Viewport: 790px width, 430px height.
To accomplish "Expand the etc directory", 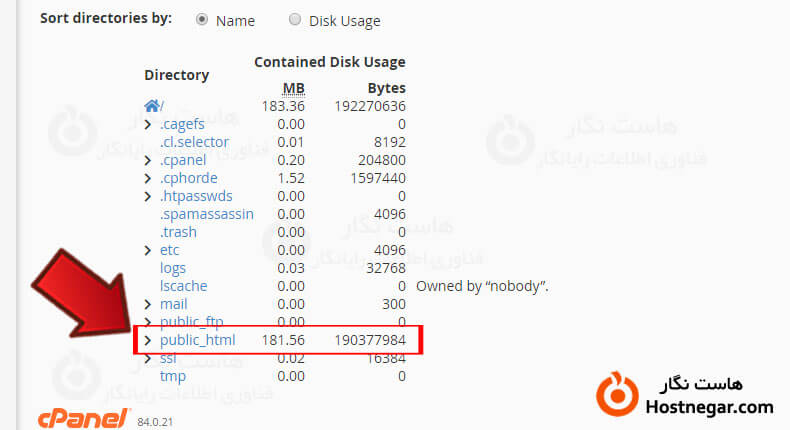I will tap(148, 250).
